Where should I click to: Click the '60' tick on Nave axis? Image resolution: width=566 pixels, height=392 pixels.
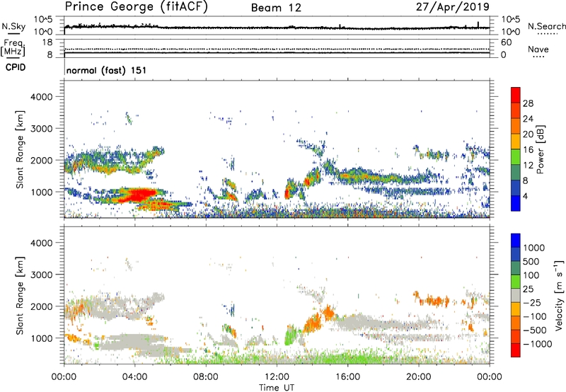(506, 42)
